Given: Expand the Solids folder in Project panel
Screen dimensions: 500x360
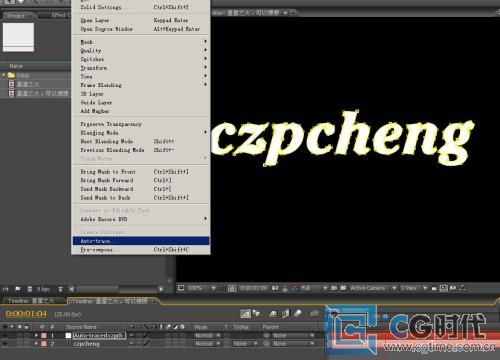Looking at the screenshot, I should [x=4, y=75].
